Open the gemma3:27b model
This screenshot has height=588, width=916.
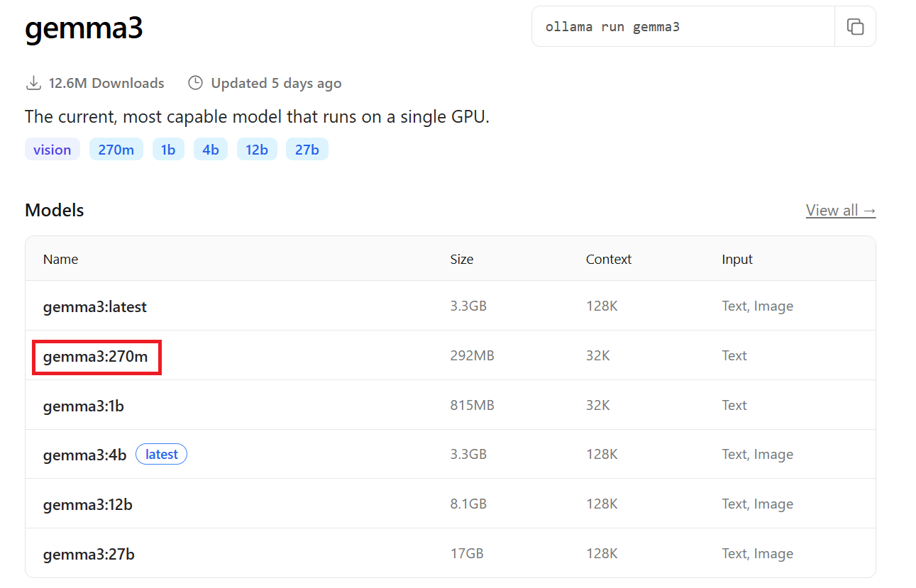[89, 554]
